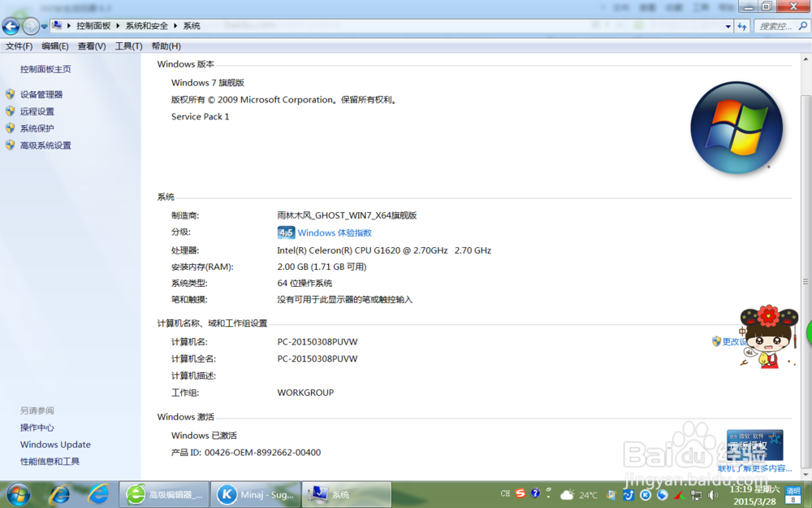Viewport: 812px width, 508px height.
Task: Click 系统 in the address breadcrumb
Action: pos(191,25)
